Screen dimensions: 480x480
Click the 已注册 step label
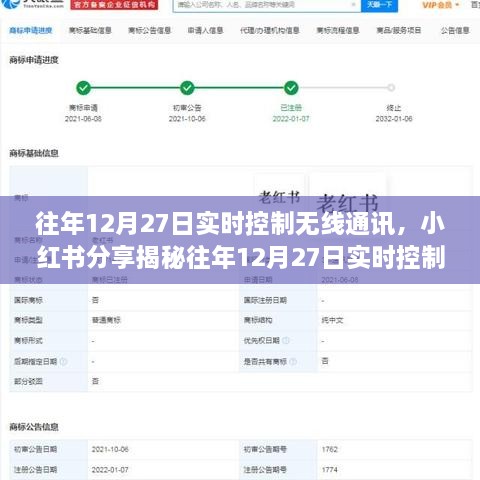(291, 108)
